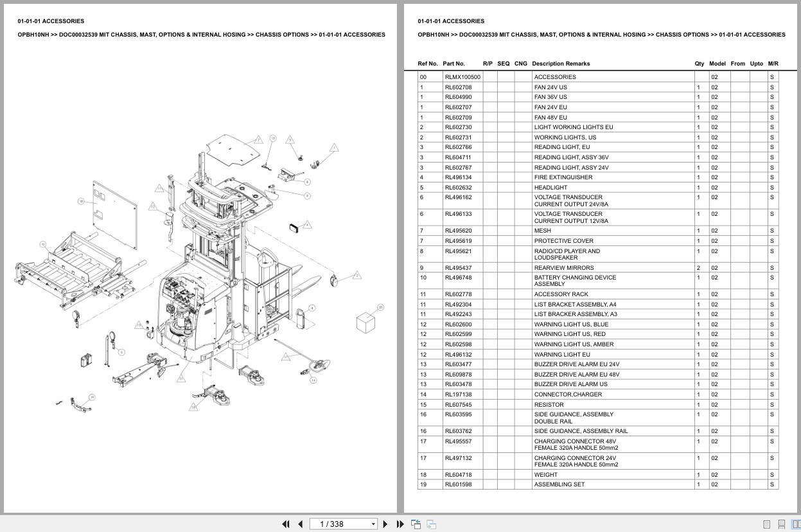Click LIGHT WORKING LIGHTS EU row text
This screenshot has height=532, width=801.
pyautogui.click(x=574, y=127)
